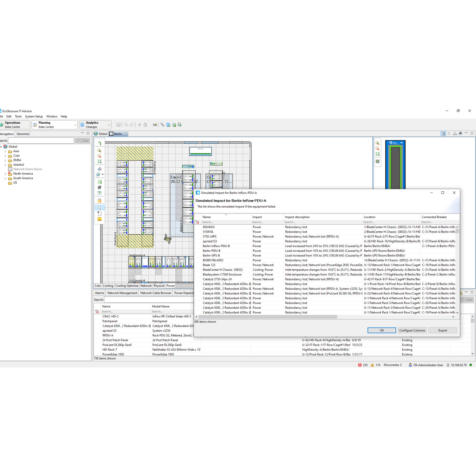Open the Window menu
The height and width of the screenshot is (476, 476).
(52, 116)
